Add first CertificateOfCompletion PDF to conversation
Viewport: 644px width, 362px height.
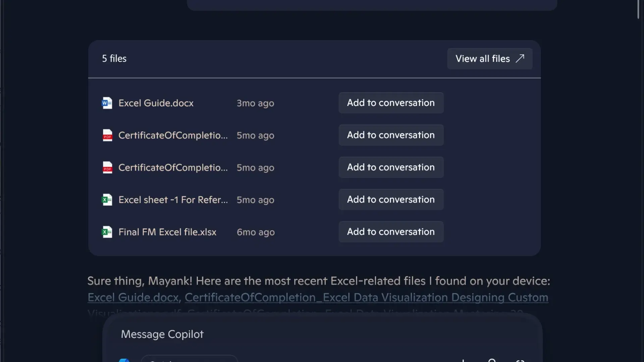tap(391, 135)
